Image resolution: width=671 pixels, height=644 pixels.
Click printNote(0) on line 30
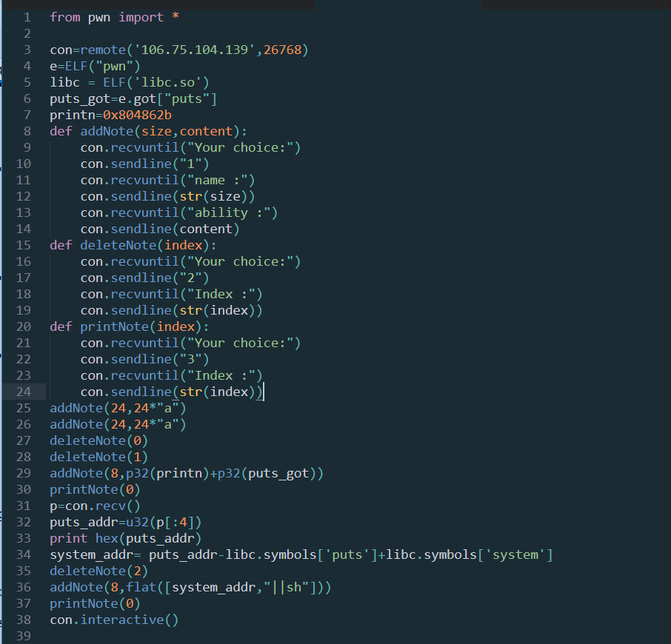point(95,489)
